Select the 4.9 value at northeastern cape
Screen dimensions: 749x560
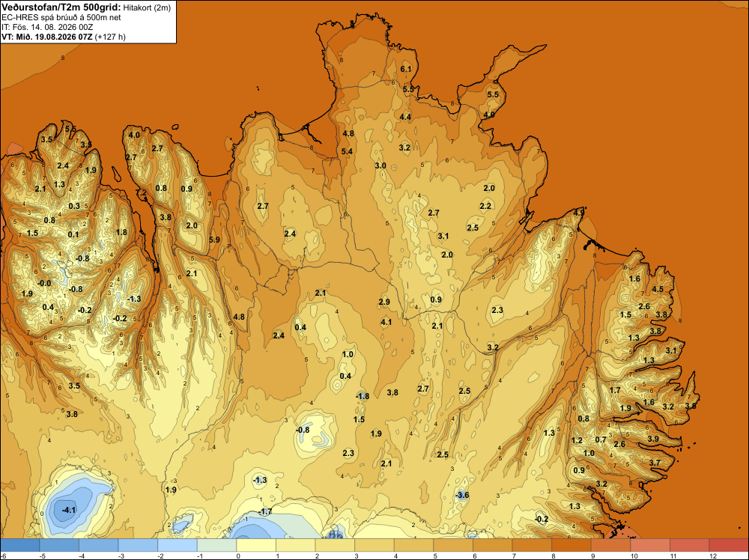coord(579,213)
